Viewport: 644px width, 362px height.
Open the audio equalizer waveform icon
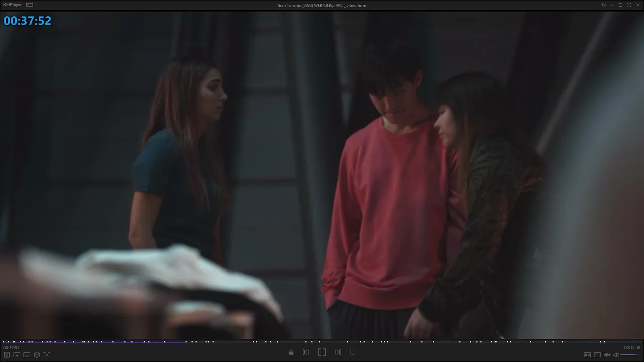point(607,355)
